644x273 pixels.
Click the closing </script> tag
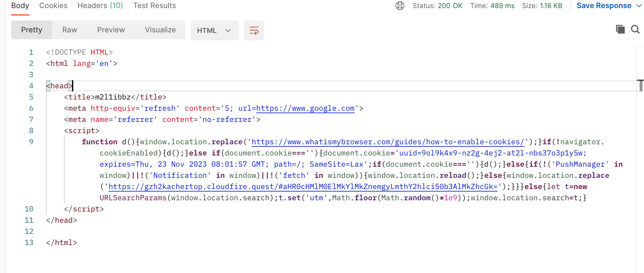point(84,209)
